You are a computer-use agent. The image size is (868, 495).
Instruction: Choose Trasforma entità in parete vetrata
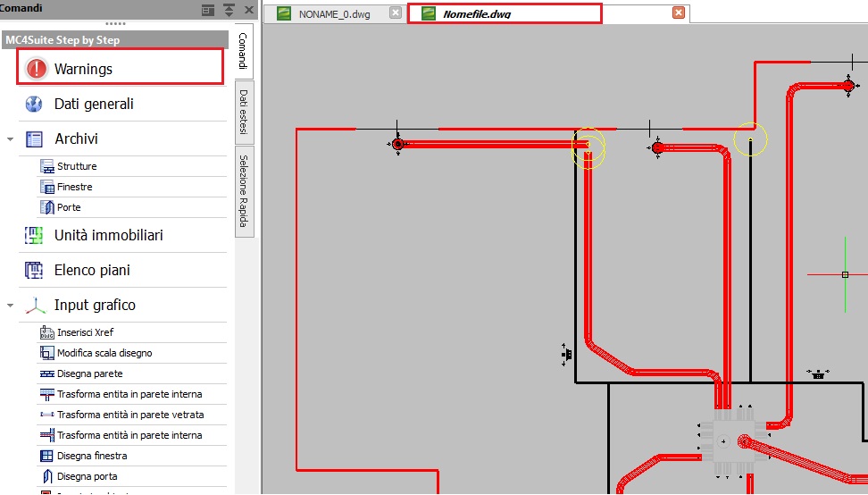point(129,415)
